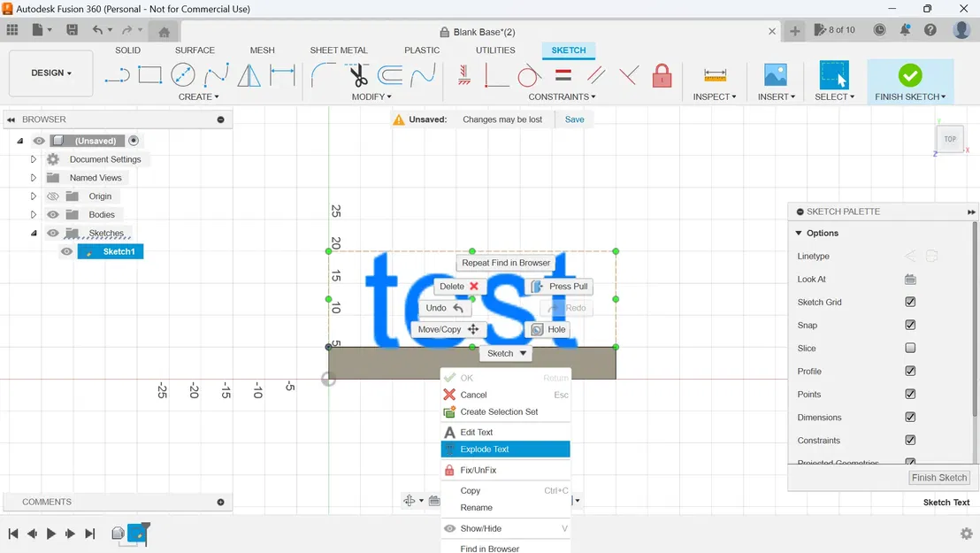Toggle visibility eye of Sketch1
The image size is (980, 553).
click(66, 251)
